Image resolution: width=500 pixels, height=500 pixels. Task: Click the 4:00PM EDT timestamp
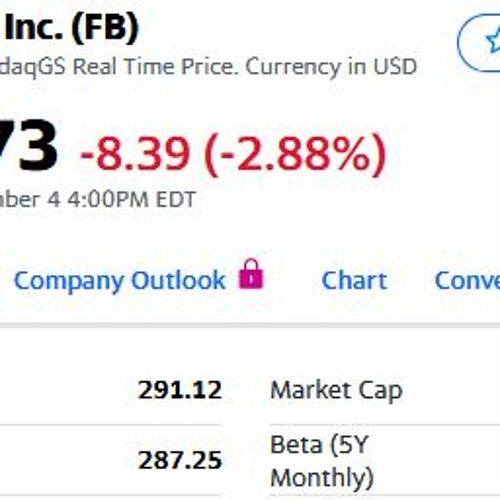pyautogui.click(x=131, y=200)
